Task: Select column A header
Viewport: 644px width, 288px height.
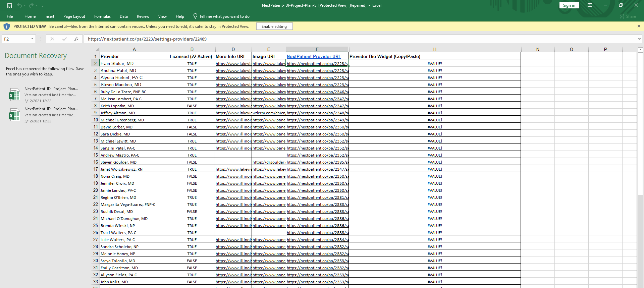Action: click(134, 49)
